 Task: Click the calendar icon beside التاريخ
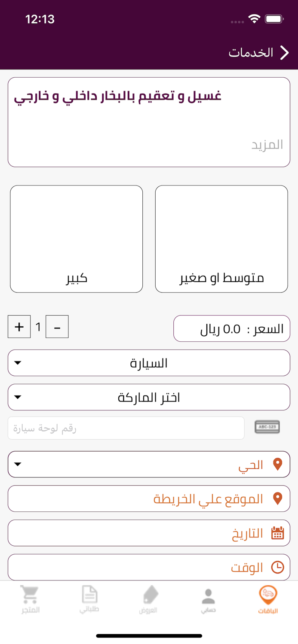278,533
